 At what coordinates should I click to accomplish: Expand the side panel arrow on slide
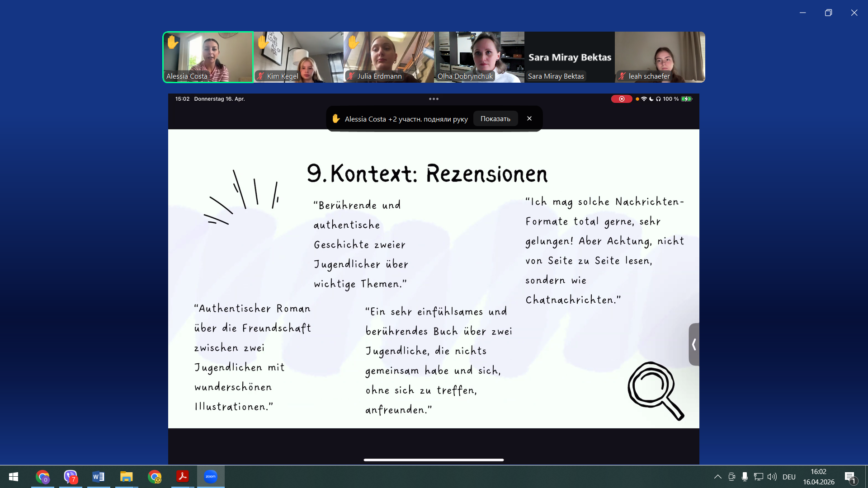click(x=693, y=344)
